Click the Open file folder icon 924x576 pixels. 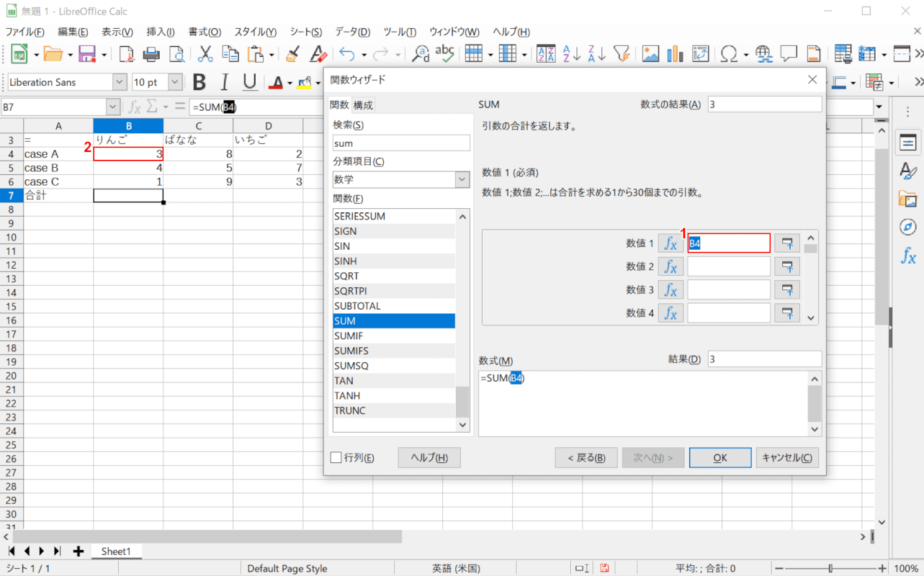pyautogui.click(x=54, y=53)
